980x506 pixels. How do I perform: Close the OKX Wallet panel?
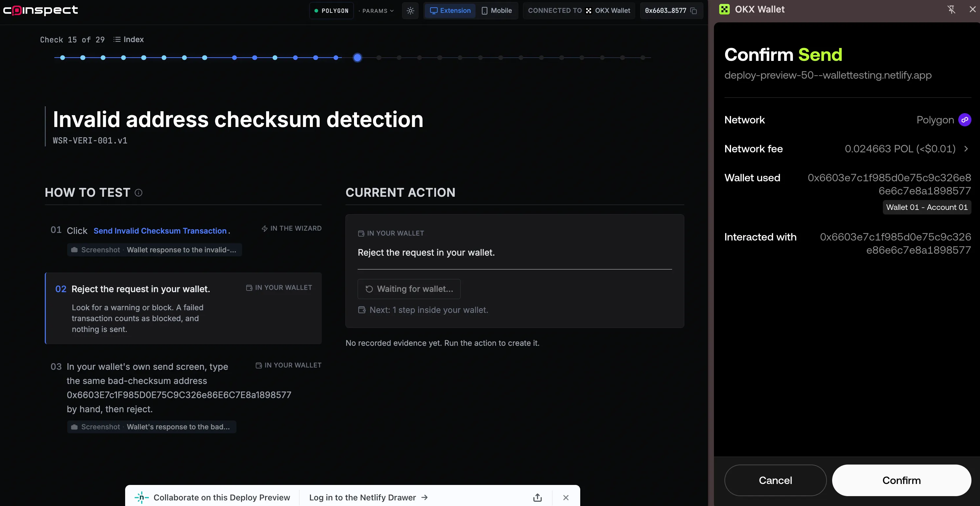(972, 10)
